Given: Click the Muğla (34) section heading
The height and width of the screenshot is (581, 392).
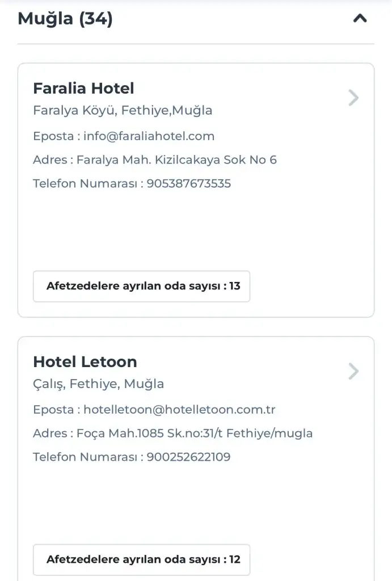Looking at the screenshot, I should coord(65,19).
